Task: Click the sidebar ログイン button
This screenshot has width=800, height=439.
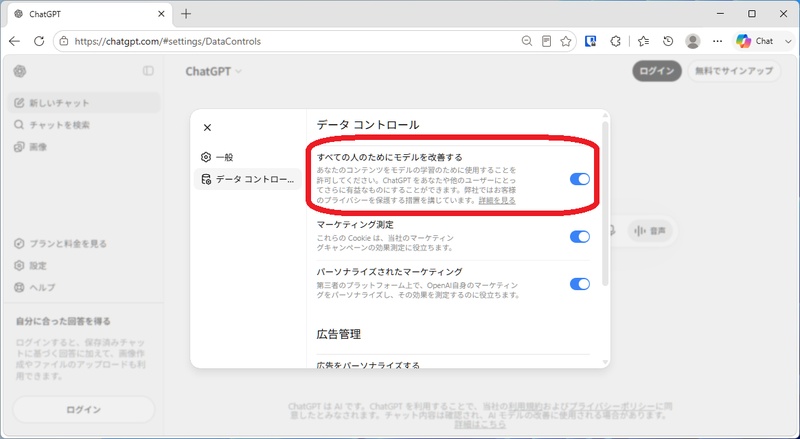Action: click(84, 409)
